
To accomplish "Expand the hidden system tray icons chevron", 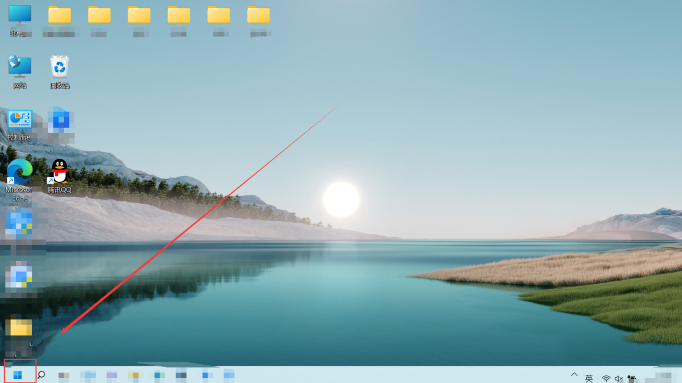I will tap(574, 375).
